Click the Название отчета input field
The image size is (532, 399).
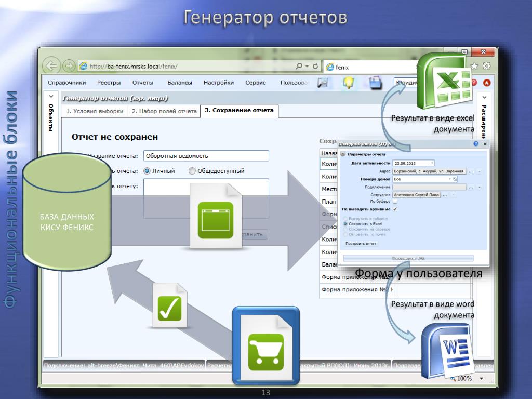[206, 156]
